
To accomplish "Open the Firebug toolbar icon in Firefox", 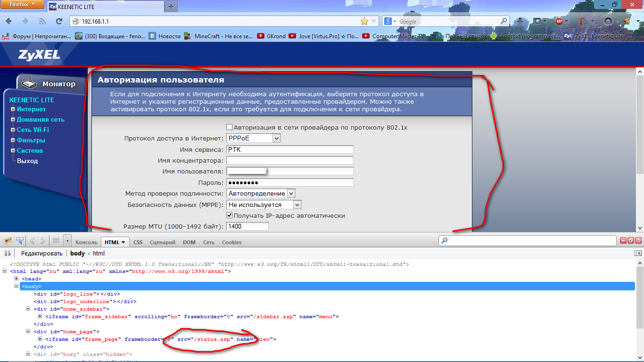I will click(627, 21).
